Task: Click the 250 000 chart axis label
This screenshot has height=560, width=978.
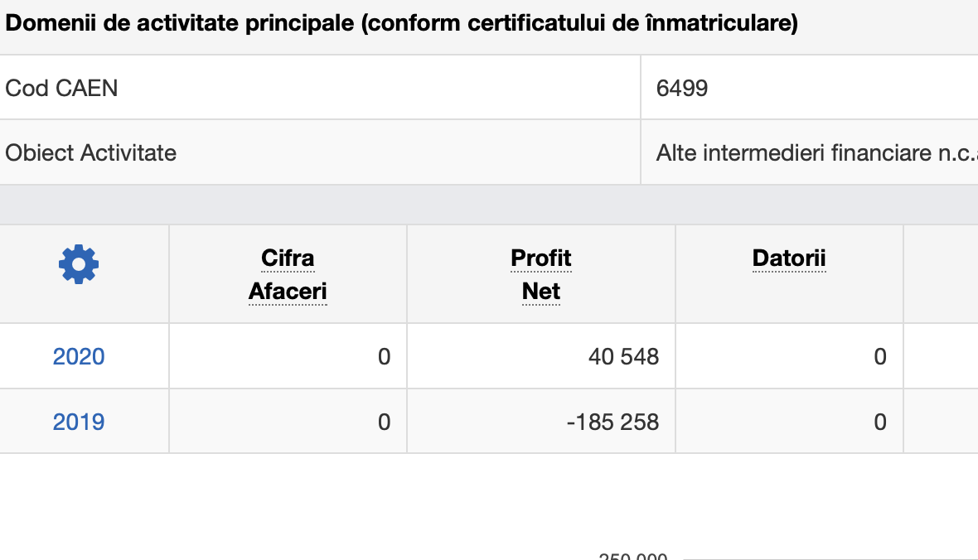Action: point(633,556)
